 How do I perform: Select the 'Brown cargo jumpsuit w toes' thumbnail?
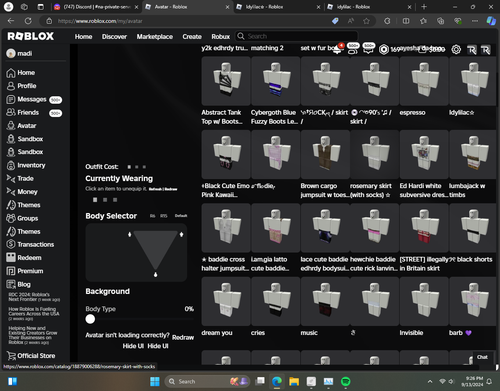click(x=325, y=154)
